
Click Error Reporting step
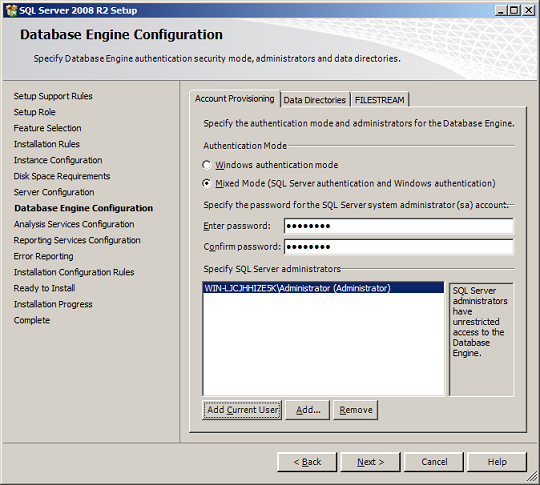point(43,256)
